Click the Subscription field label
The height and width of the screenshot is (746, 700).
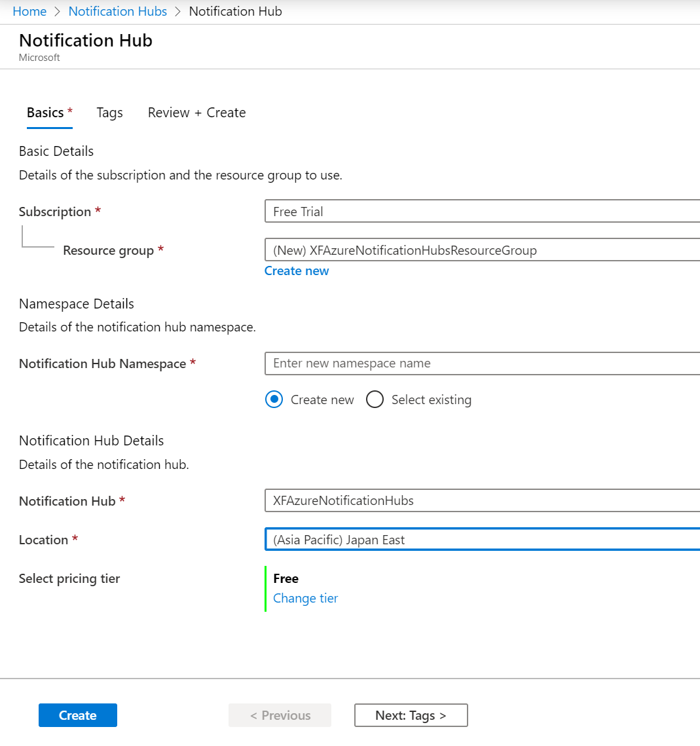click(x=55, y=212)
